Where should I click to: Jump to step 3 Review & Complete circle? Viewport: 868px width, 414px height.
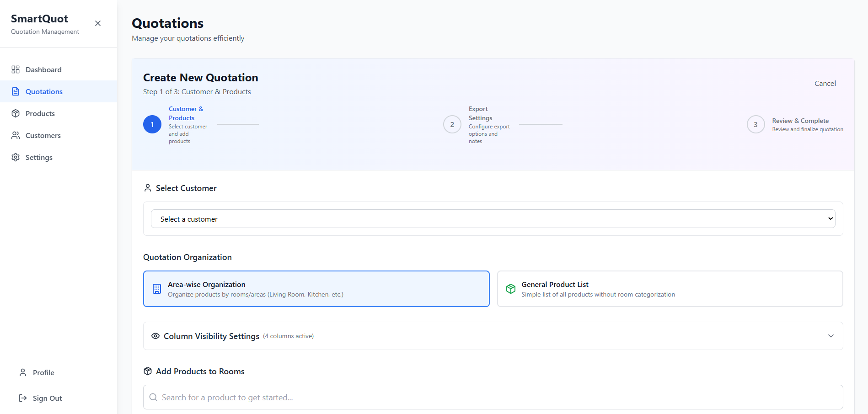point(755,124)
